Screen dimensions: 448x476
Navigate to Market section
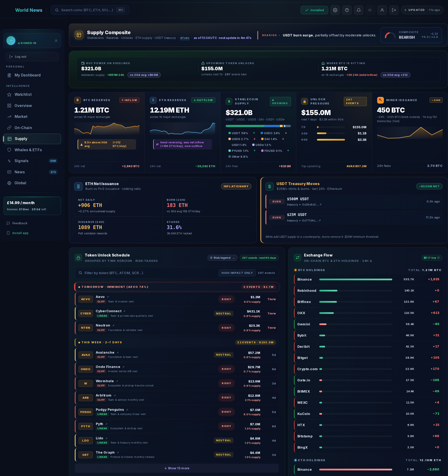tap(32, 117)
